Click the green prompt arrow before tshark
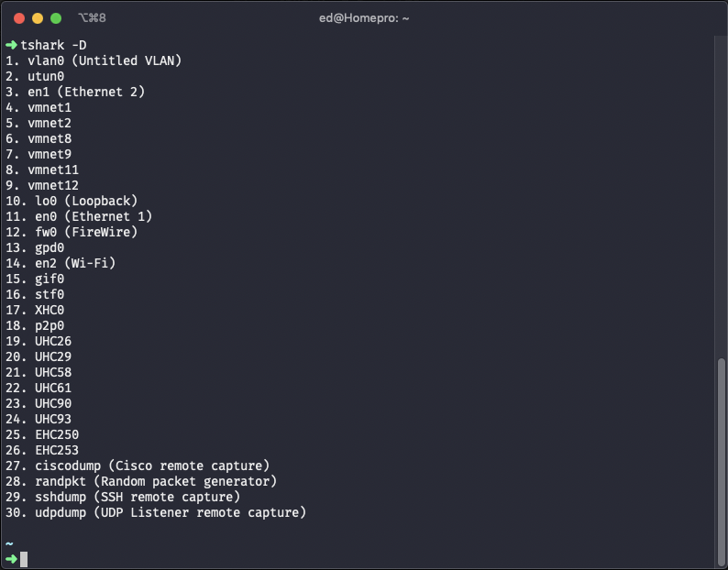 click(x=11, y=45)
